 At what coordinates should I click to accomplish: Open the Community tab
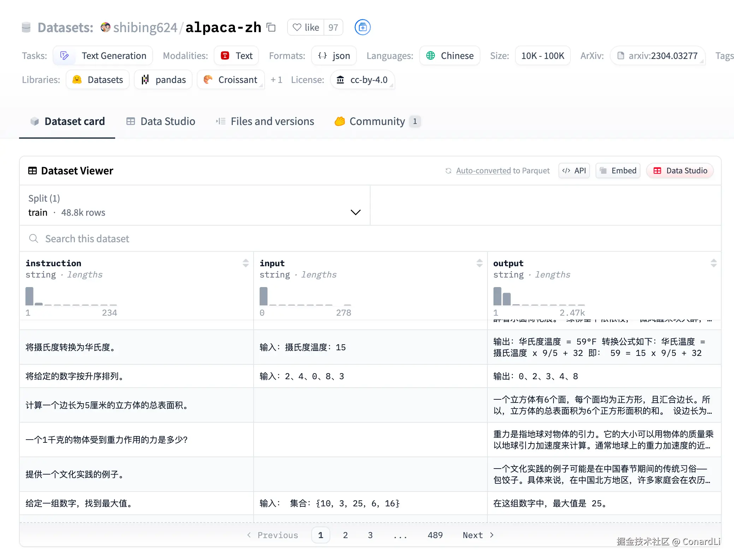(377, 121)
